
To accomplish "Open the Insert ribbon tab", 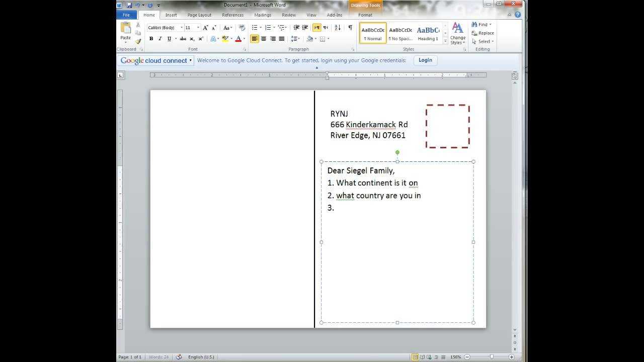I will [x=171, y=15].
